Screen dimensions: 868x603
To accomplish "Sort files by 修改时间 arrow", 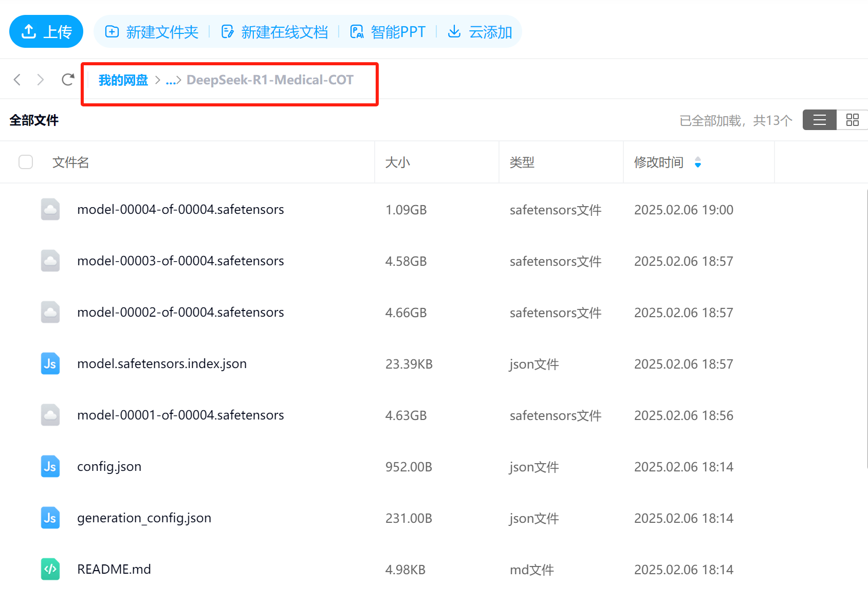I will pyautogui.click(x=697, y=162).
